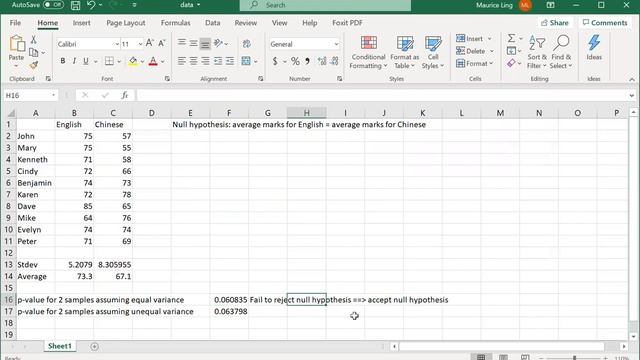The width and height of the screenshot is (640, 360).
Task: Expand the Name Box dropdown arrow
Action: click(53, 95)
